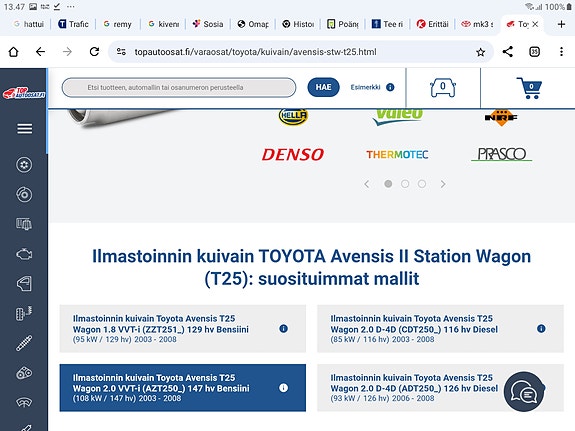Open the garage car icon
575x431 pixels.
443,88
